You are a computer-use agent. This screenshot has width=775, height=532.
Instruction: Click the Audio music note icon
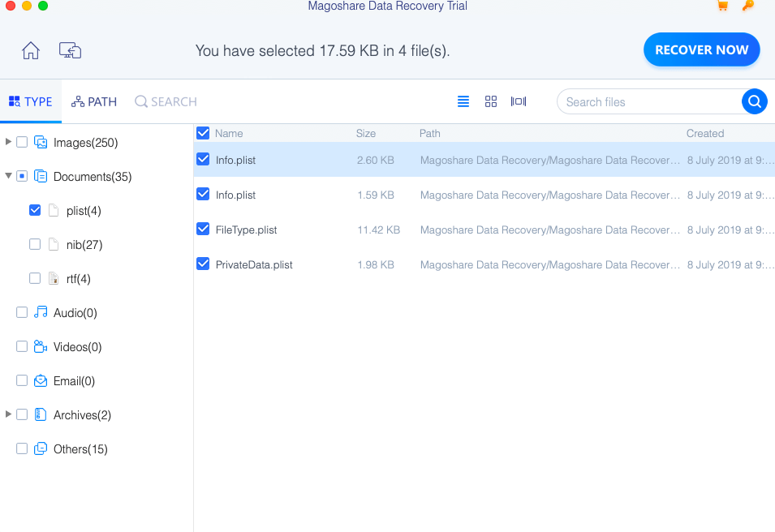(x=41, y=312)
